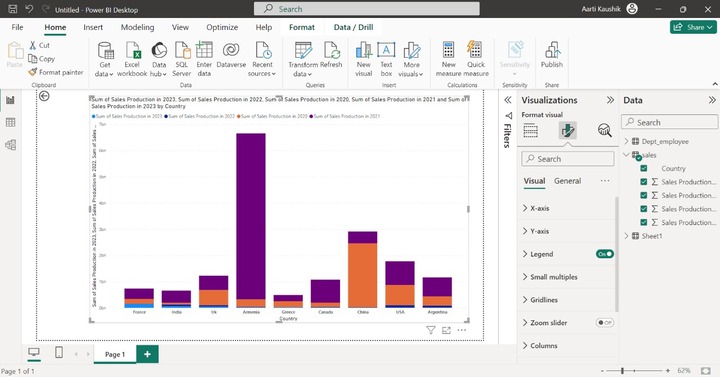Click the Focus mode icon below chart
Image resolution: width=720 pixels, height=377 pixels.
446,330
